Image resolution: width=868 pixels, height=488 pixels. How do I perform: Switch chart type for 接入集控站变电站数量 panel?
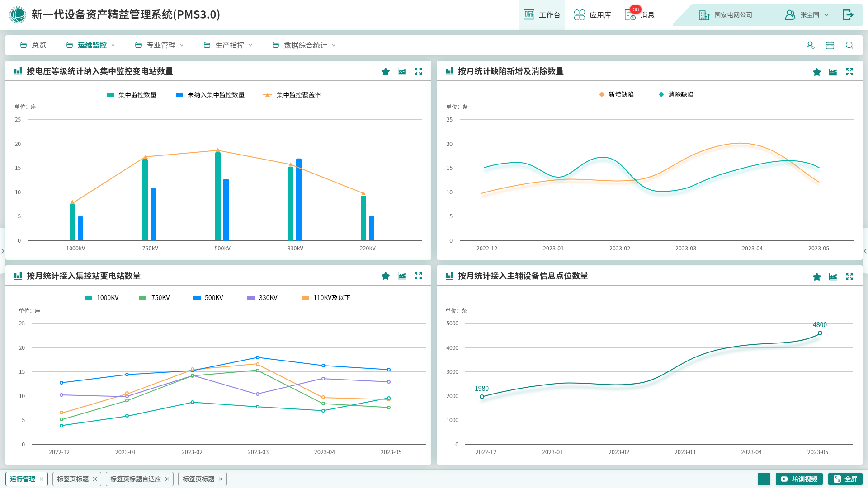[402, 276]
